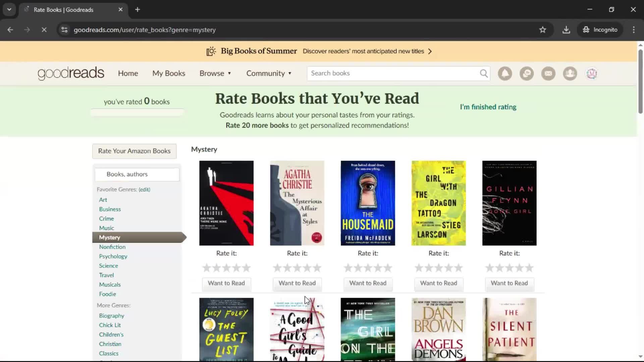Select the Crime genre
Viewport: 644px width, 362px height.
pos(106,219)
